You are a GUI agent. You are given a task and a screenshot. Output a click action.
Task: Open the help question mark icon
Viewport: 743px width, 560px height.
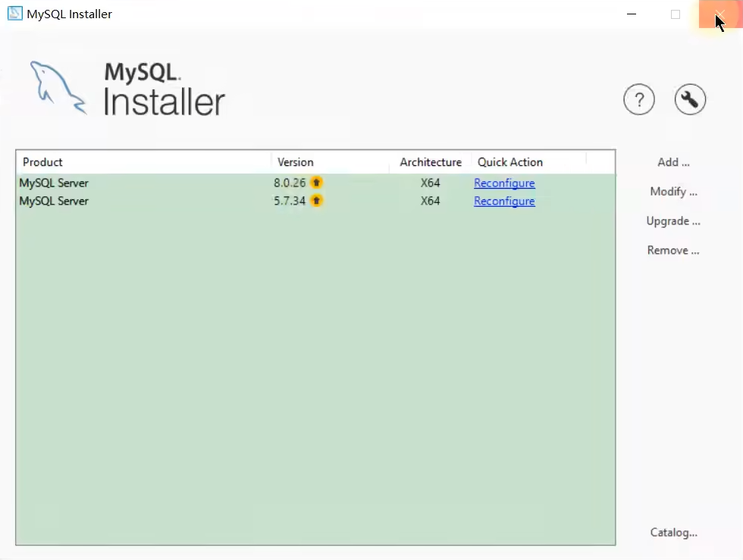pyautogui.click(x=638, y=99)
